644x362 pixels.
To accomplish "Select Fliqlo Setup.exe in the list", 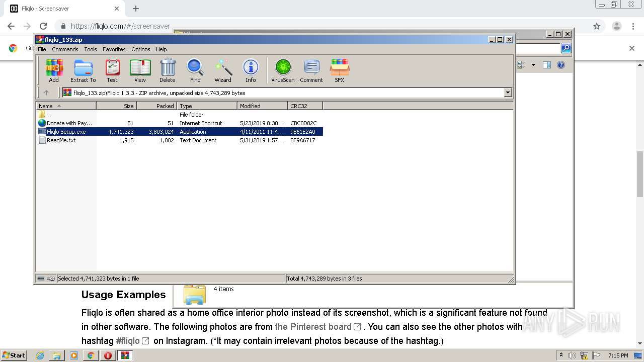I will click(180, 132).
